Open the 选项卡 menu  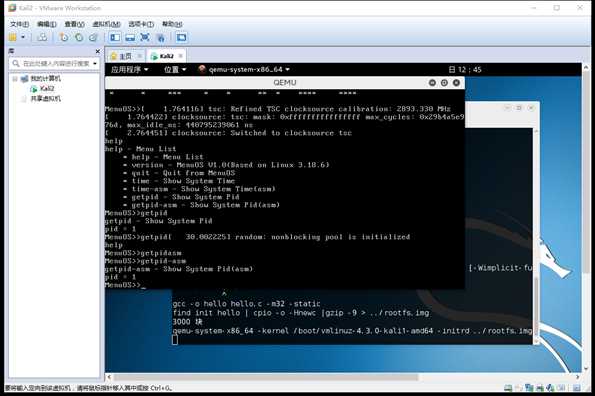click(x=141, y=24)
